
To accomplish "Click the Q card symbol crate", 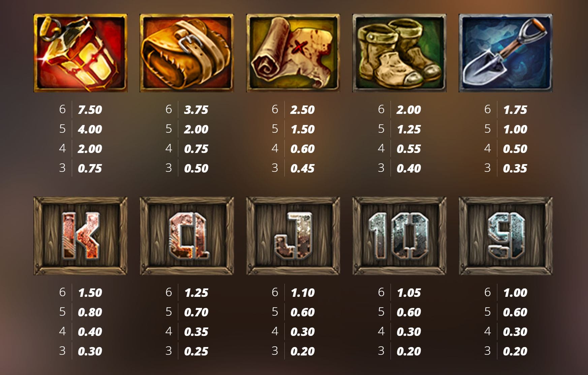I will click(x=187, y=236).
